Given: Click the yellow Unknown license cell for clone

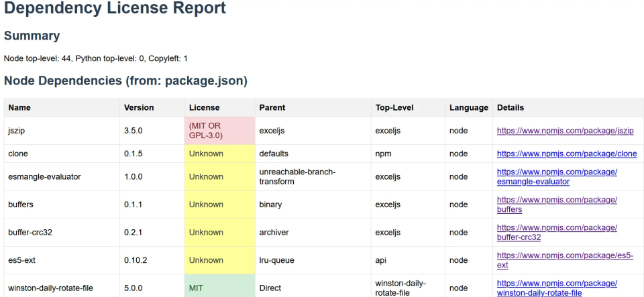Looking at the screenshot, I should 219,154.
